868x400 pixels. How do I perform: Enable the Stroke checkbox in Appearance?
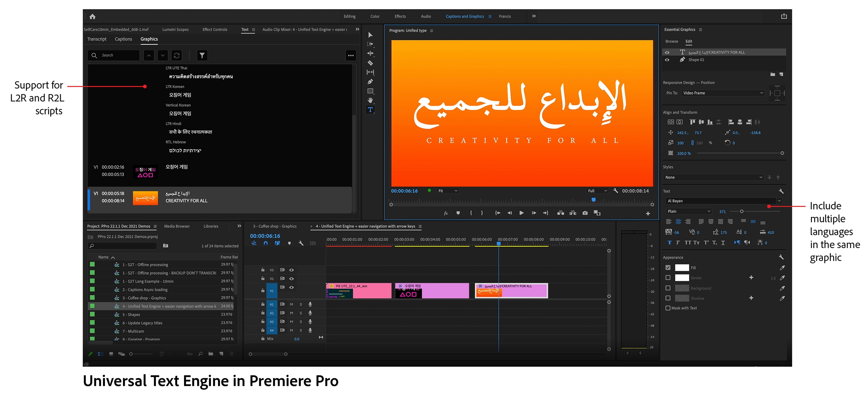click(668, 277)
